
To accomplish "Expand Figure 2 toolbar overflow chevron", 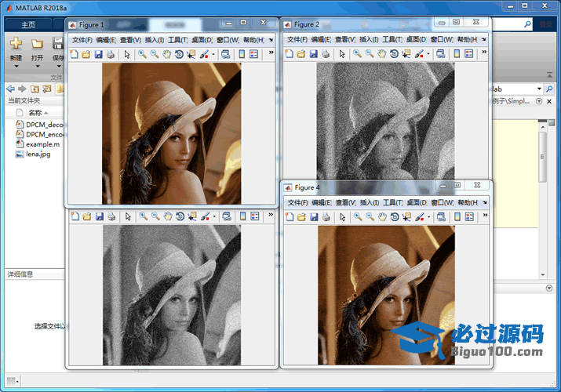I will click(x=484, y=52).
